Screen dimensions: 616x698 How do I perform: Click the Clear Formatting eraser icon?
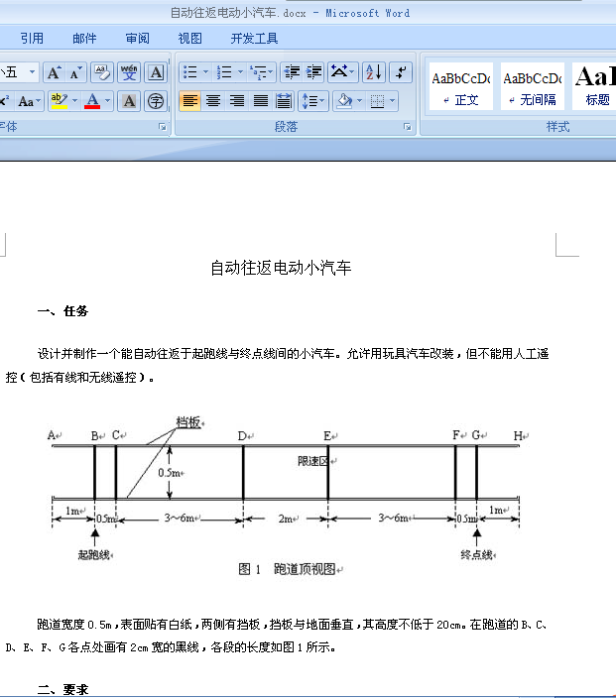(102, 72)
